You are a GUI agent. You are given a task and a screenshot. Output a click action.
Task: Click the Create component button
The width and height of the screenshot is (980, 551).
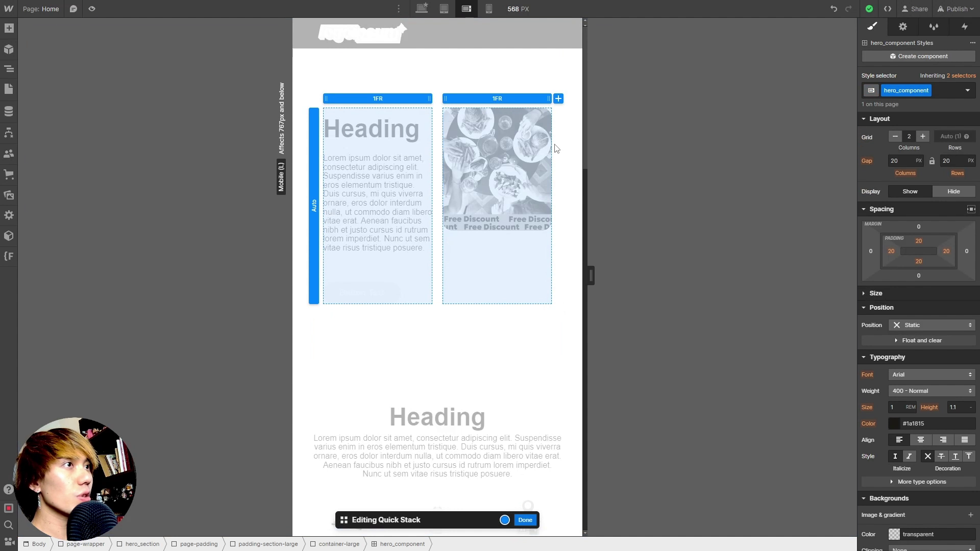918,56
